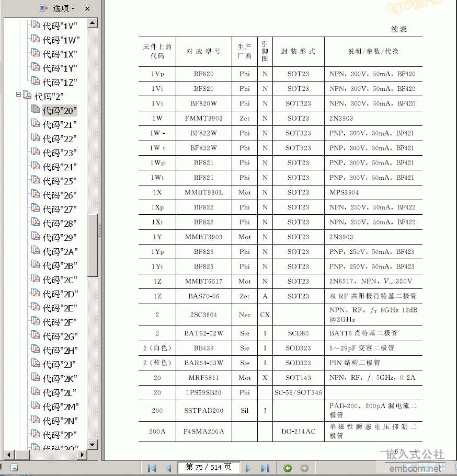Open the 选项 options dropdown menu
Image resolution: width=457 pixels, height=476 pixels.
click(63, 8)
